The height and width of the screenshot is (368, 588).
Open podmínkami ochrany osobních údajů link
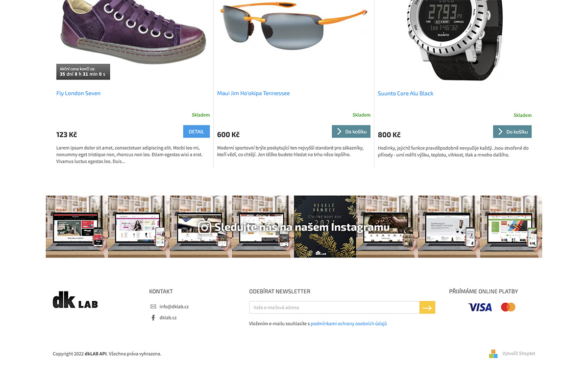[349, 324]
